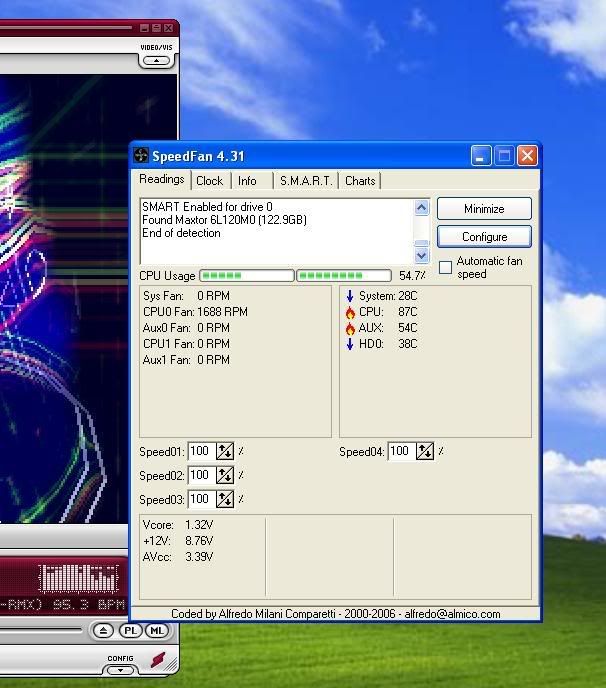Click the 'Vcore: 1.32V' voltage reading

click(x=178, y=525)
